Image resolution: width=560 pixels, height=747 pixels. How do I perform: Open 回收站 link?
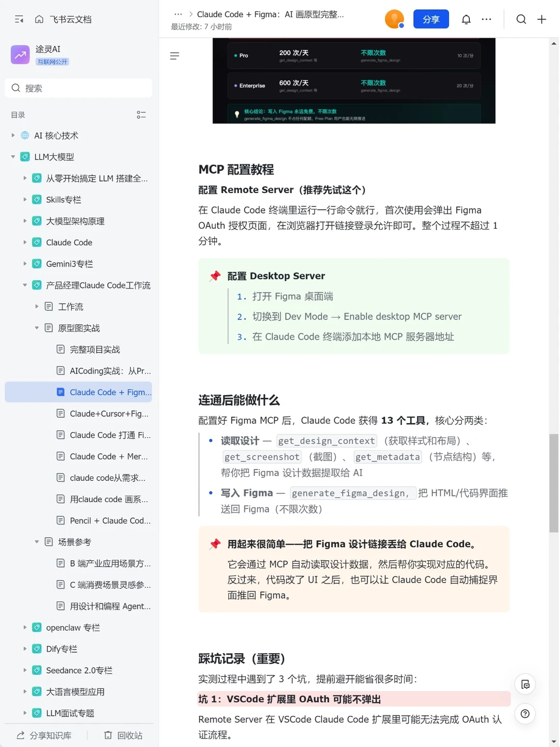tap(123, 735)
